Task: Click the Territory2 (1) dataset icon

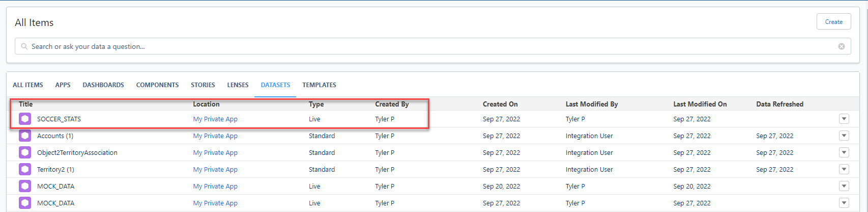Action: tap(25, 170)
